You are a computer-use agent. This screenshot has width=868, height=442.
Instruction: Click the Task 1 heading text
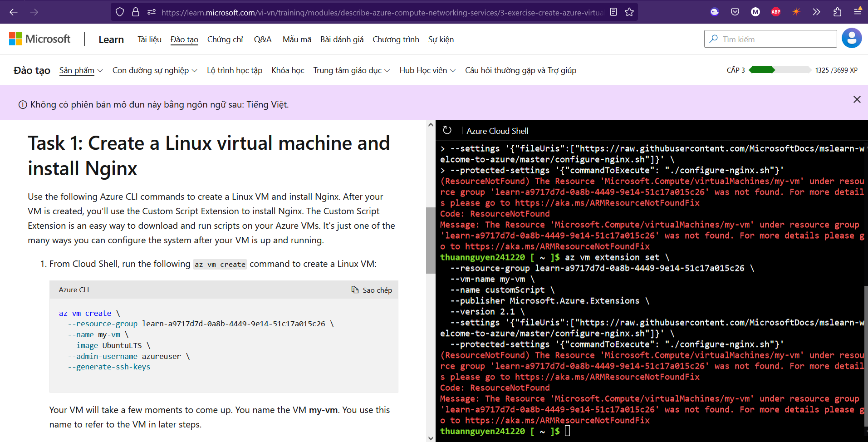click(209, 156)
